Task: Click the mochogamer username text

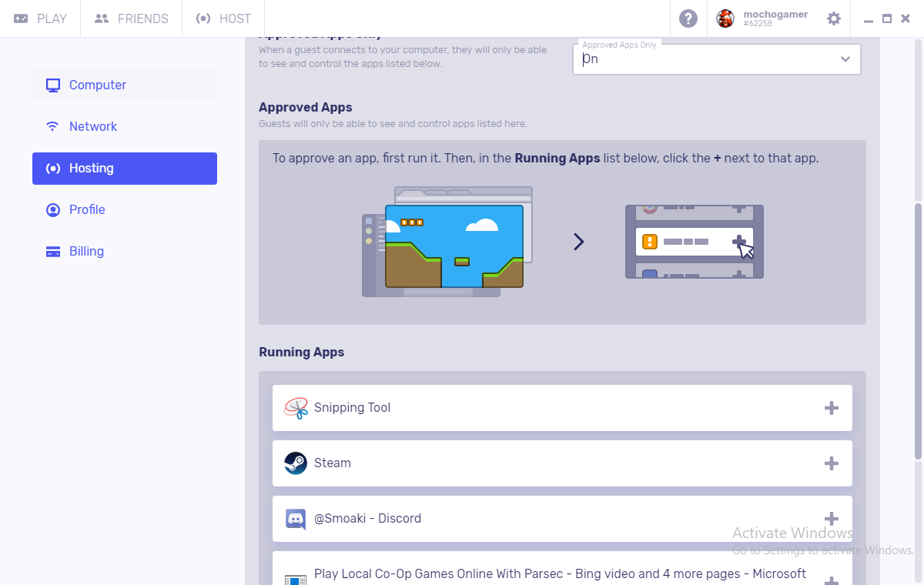Action: click(775, 15)
